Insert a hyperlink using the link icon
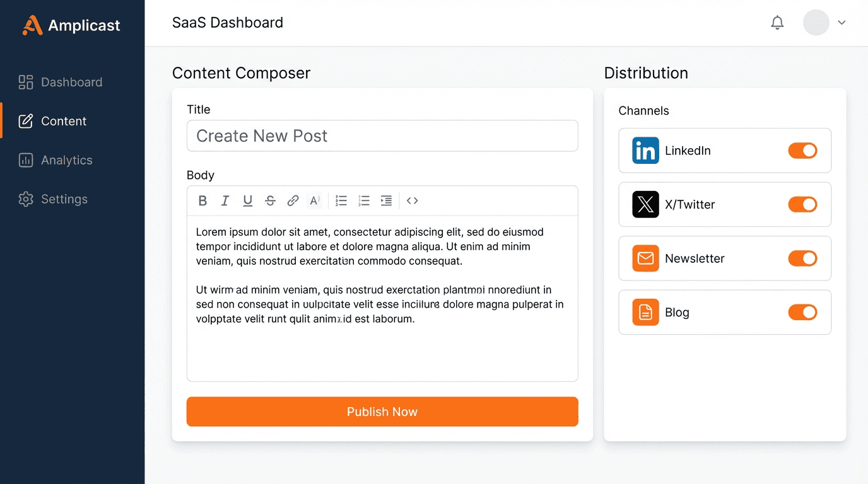The image size is (868, 484). tap(293, 200)
